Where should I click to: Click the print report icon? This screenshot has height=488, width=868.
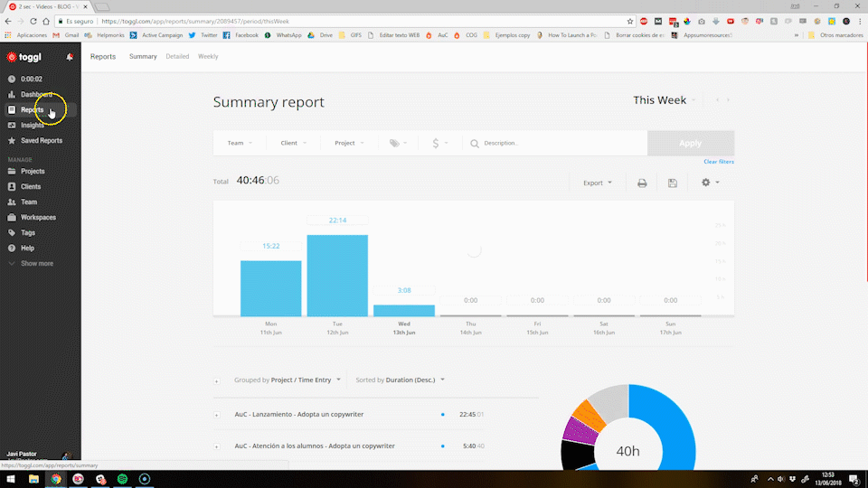coord(642,183)
